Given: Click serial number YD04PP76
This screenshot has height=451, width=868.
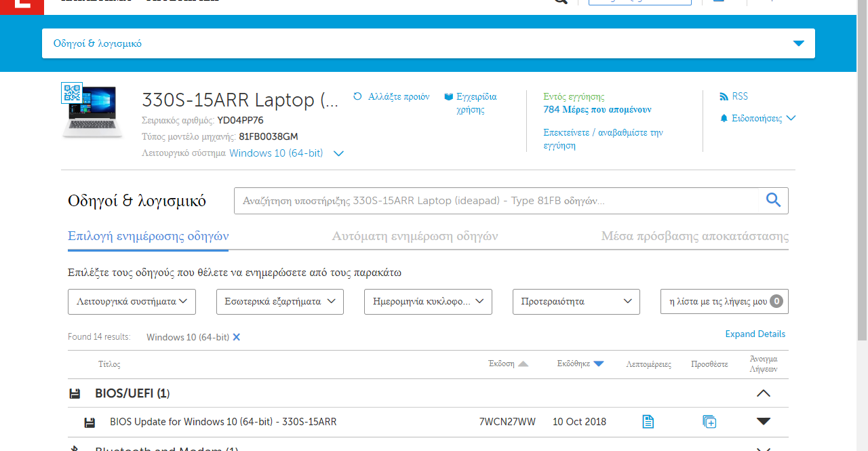Looking at the screenshot, I should point(240,120).
